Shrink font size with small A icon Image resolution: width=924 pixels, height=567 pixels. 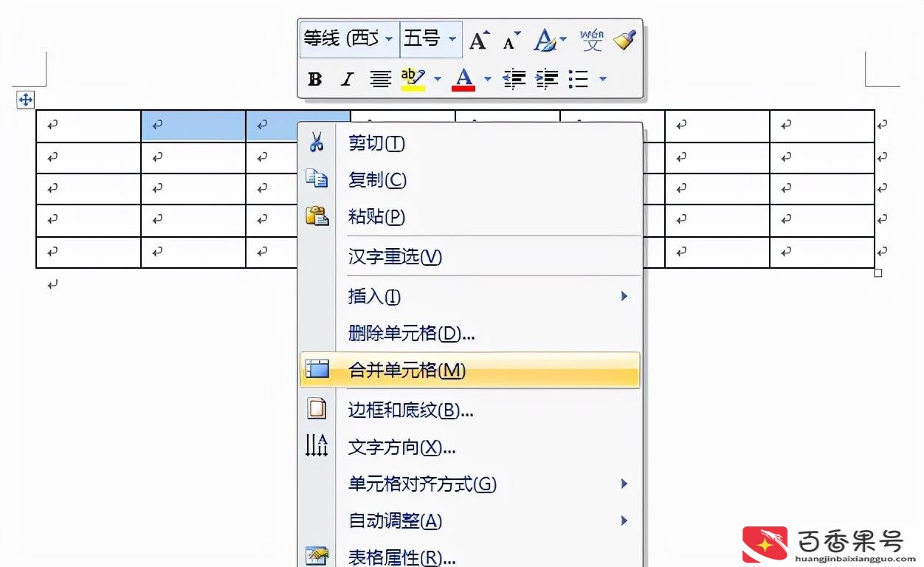pos(511,40)
